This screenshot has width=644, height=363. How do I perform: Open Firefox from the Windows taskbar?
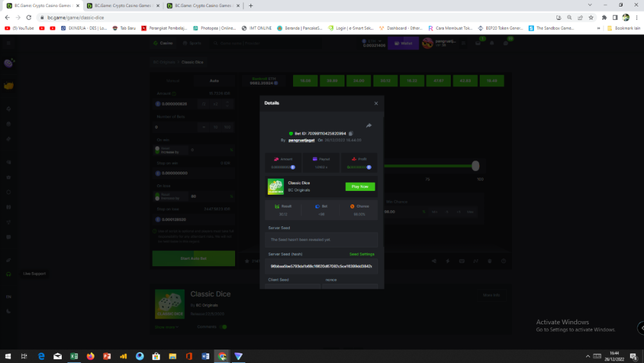pos(90,356)
